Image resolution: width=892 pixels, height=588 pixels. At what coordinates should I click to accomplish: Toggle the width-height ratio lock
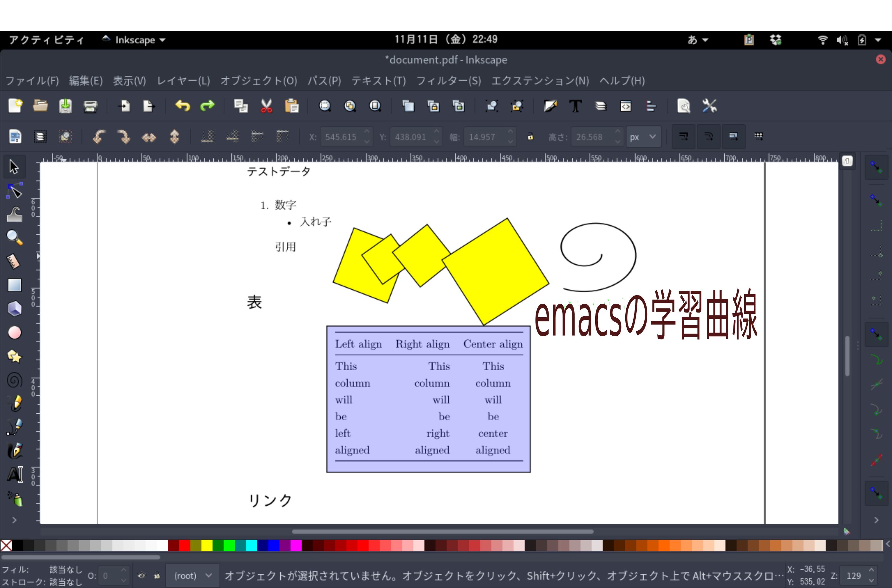tap(530, 137)
